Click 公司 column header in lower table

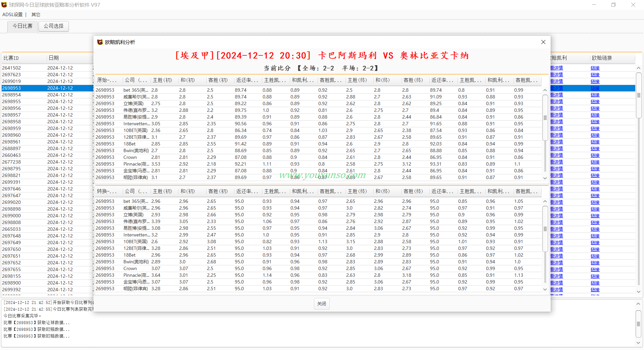(x=137, y=191)
